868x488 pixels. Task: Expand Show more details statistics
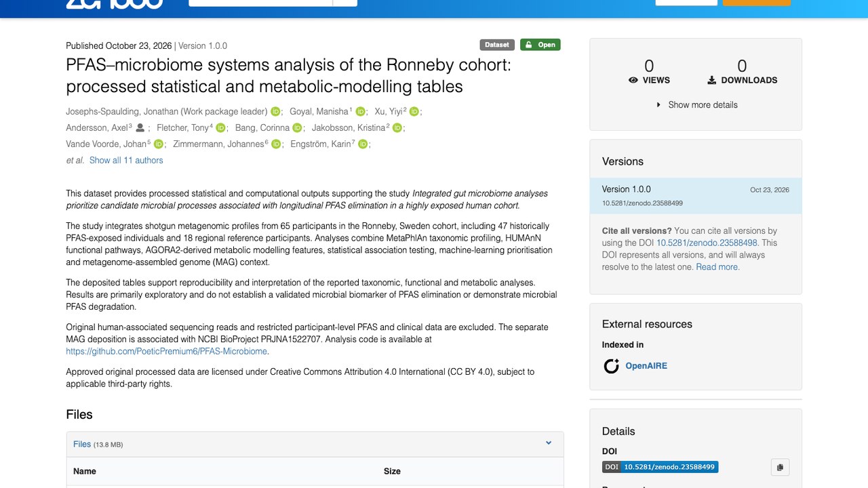click(x=696, y=105)
